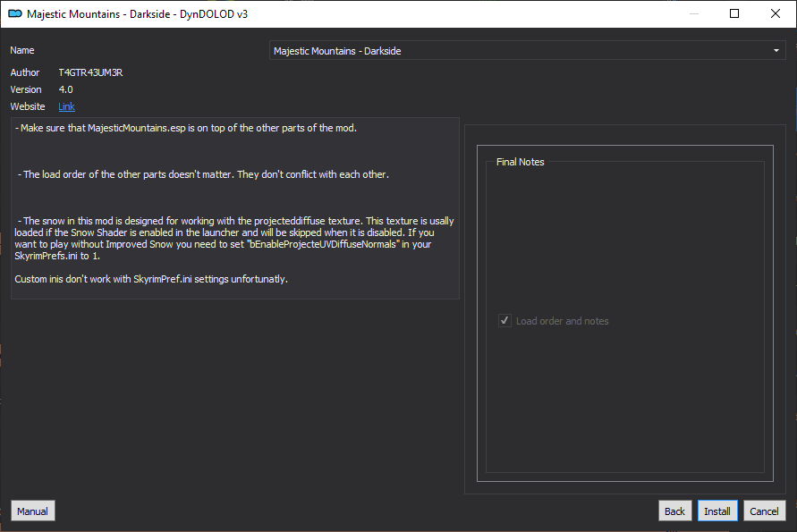This screenshot has height=532, width=797.
Task: Click Install to begin installation
Action: tap(717, 511)
